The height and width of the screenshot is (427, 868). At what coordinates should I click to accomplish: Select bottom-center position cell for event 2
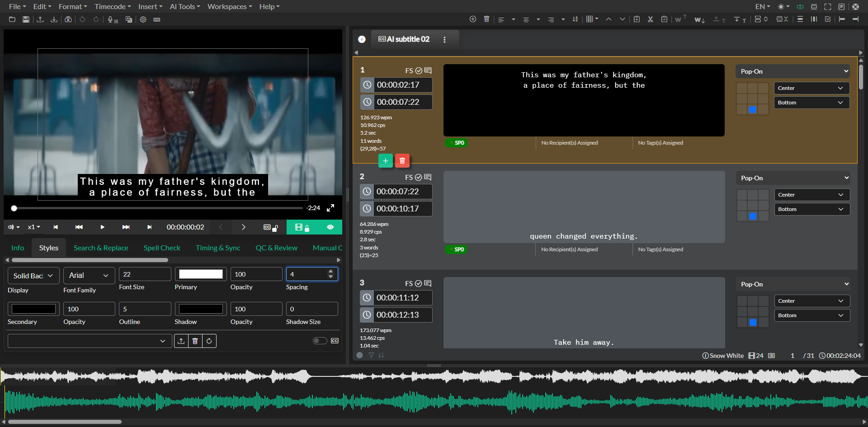[x=753, y=216]
